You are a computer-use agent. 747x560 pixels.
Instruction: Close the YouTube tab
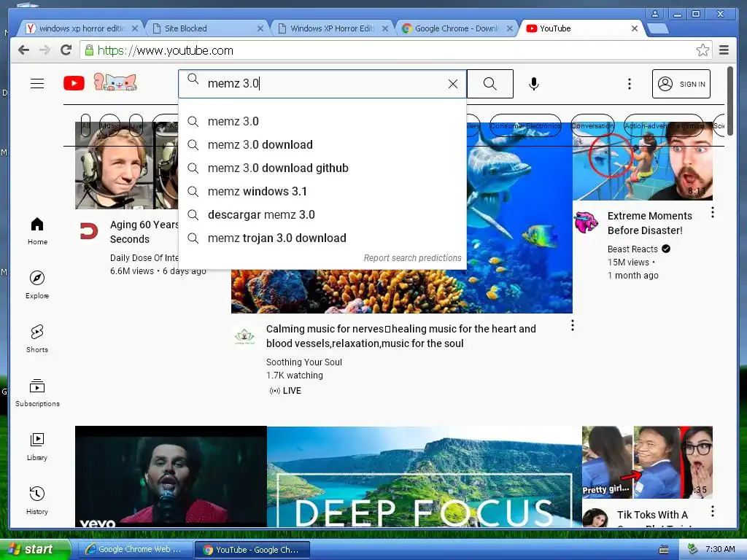(x=635, y=28)
